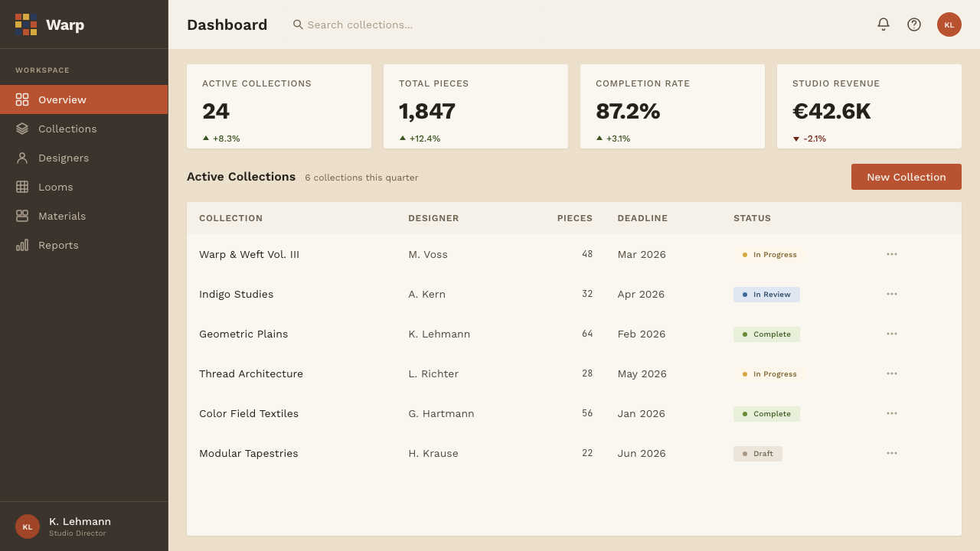Click the Warp checkered logo
This screenshot has width=980, height=551.
click(x=26, y=24)
